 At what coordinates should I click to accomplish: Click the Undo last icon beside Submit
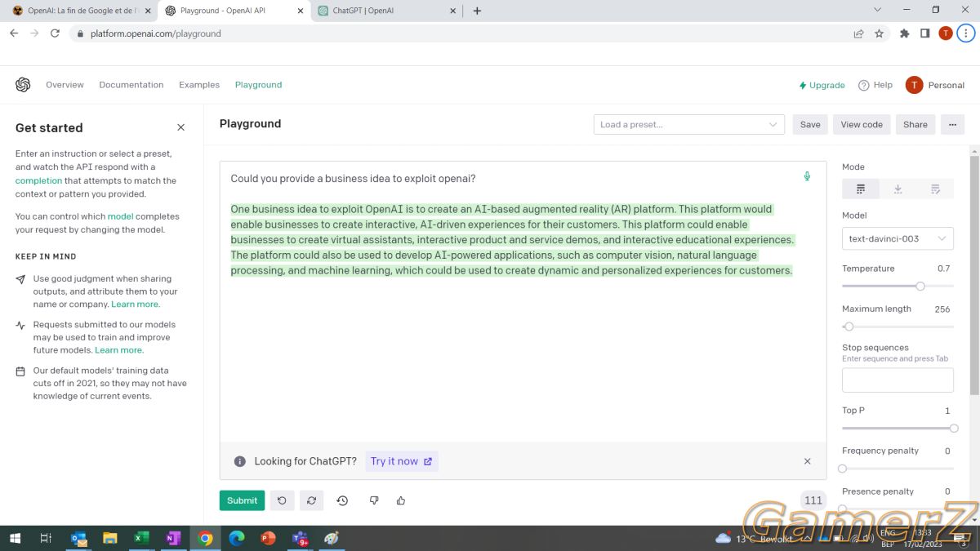point(282,500)
